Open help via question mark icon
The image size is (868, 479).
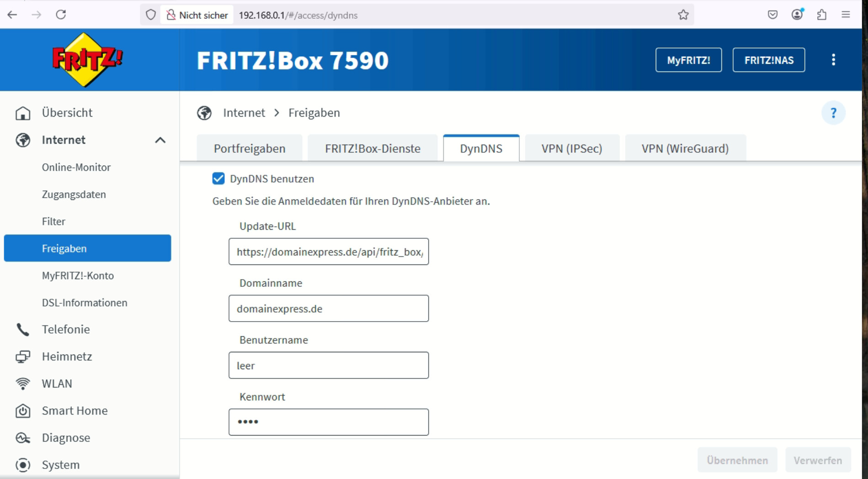pyautogui.click(x=833, y=113)
